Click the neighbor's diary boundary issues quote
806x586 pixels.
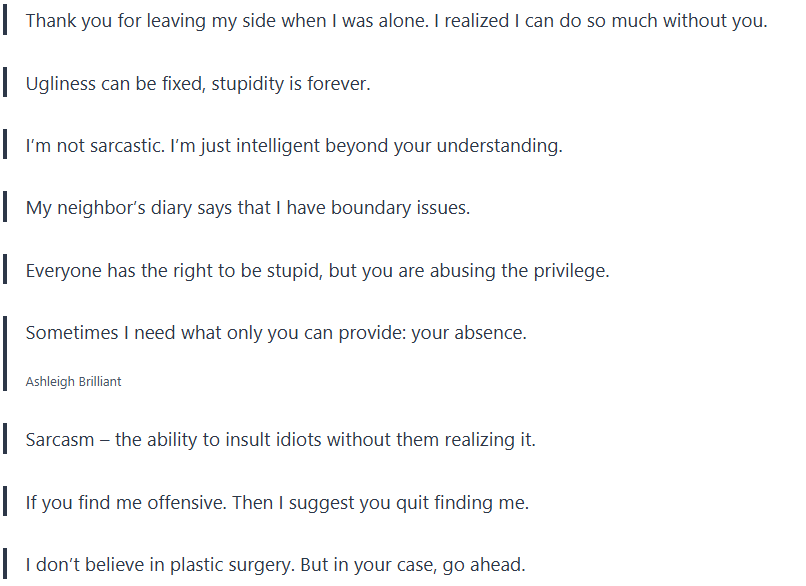(247, 208)
